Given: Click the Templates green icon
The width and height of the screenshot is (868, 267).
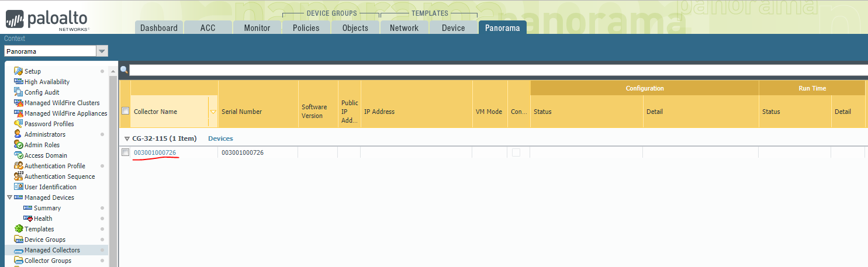Looking at the screenshot, I should (19, 229).
